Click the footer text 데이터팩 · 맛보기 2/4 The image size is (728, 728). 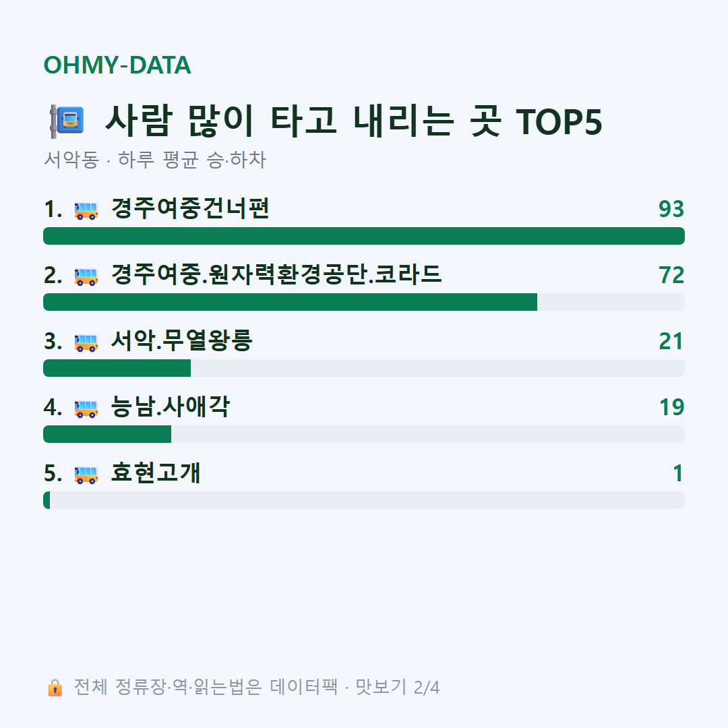pyautogui.click(x=355, y=687)
